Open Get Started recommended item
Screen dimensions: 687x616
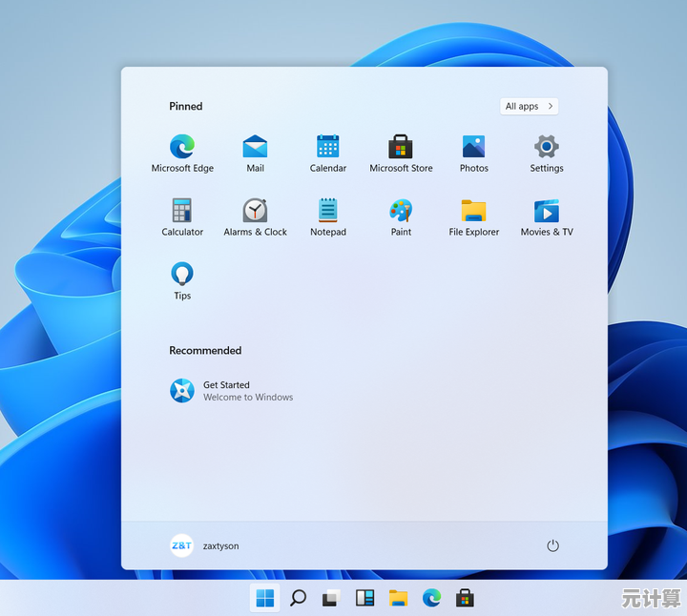click(x=232, y=391)
